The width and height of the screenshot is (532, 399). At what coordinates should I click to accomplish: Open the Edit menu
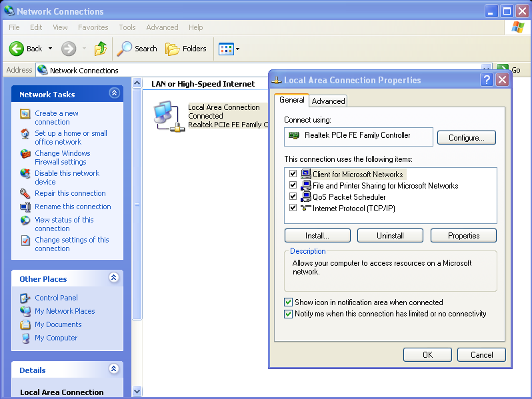36,27
